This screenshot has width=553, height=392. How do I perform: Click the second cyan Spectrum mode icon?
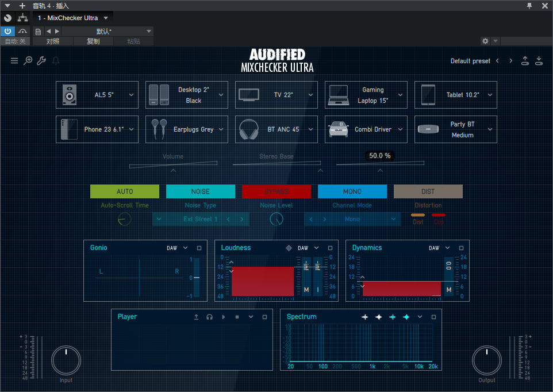tap(406, 317)
